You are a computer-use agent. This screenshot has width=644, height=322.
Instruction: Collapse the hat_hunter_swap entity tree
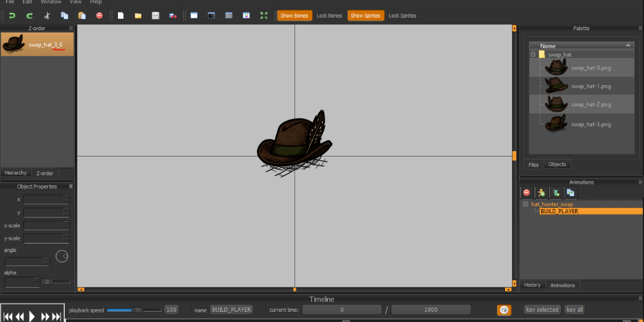[x=525, y=204]
